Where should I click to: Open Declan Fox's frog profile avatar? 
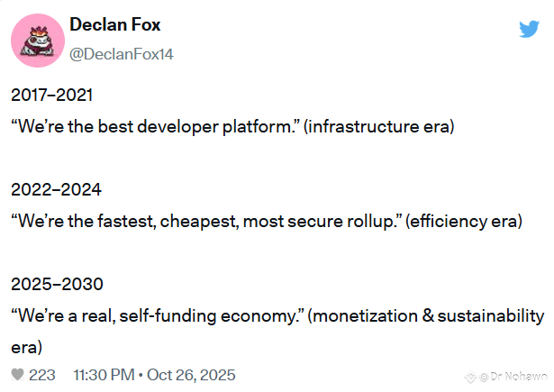(x=38, y=41)
